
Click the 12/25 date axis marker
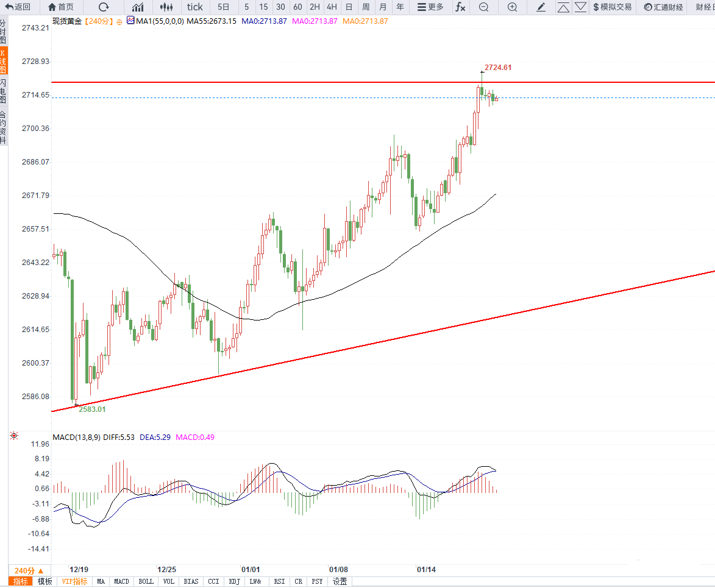(x=166, y=569)
